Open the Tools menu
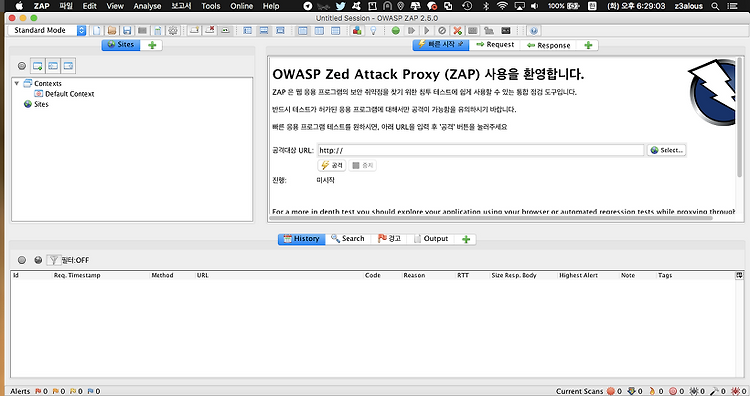Viewport: 750px width, 396px height. 210,6
